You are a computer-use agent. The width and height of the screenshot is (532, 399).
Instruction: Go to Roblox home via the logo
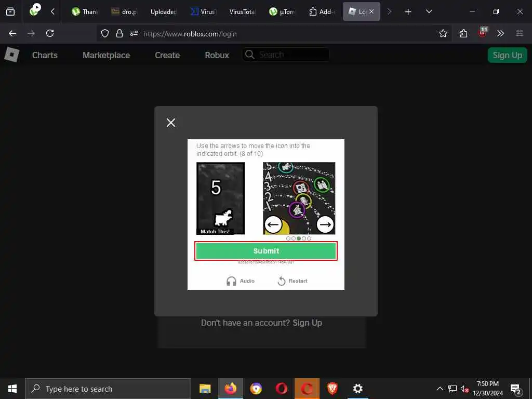[12, 55]
